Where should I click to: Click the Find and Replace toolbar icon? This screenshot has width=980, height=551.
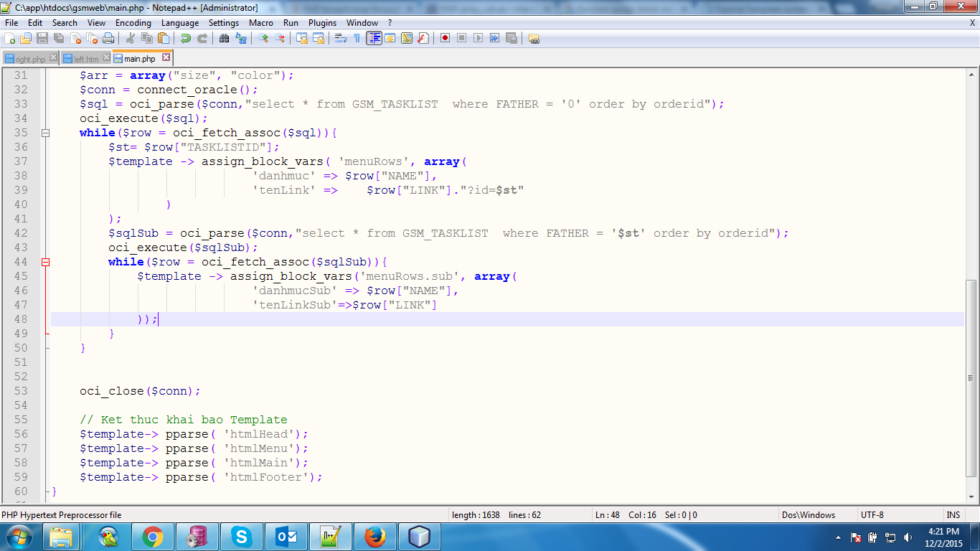pyautogui.click(x=241, y=38)
